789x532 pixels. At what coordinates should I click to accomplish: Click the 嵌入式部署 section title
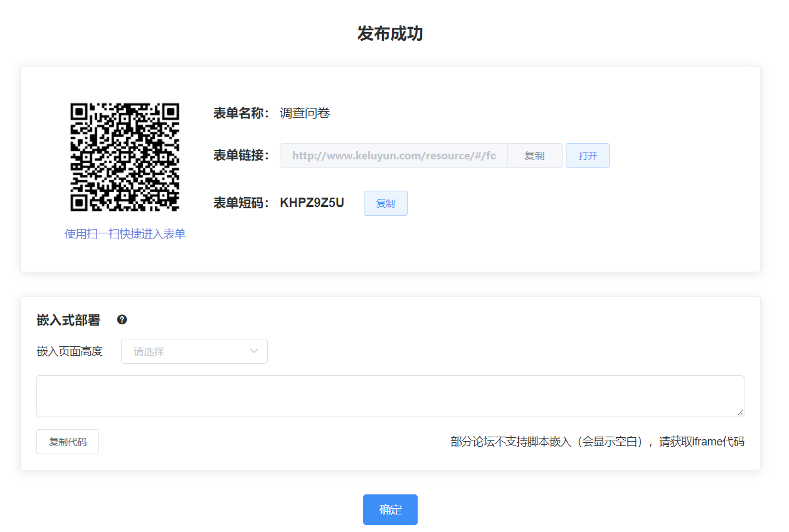tap(68, 320)
